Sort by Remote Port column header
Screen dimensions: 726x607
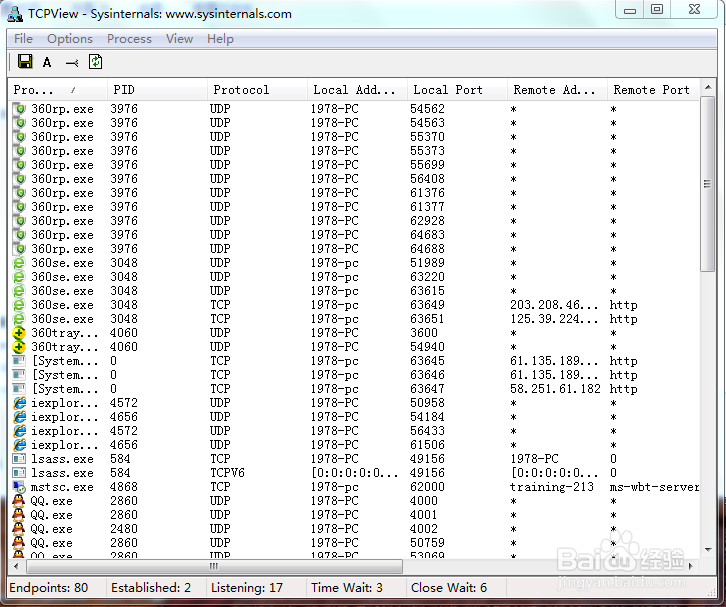[653, 90]
